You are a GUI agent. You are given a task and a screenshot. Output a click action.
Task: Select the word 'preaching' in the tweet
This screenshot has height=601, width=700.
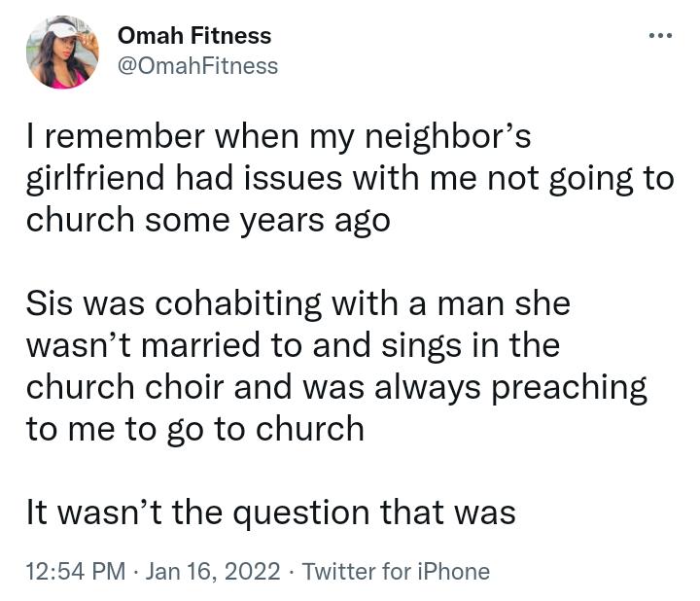coord(569,388)
